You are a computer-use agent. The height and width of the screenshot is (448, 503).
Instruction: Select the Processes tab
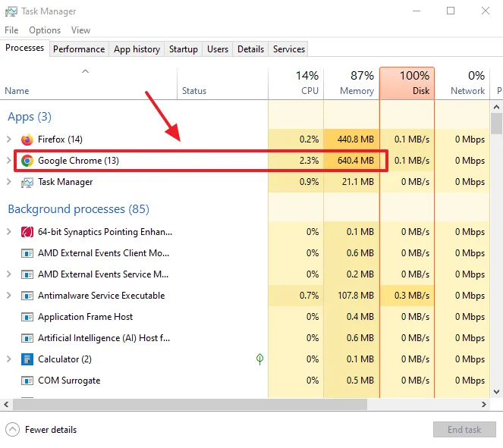[25, 48]
